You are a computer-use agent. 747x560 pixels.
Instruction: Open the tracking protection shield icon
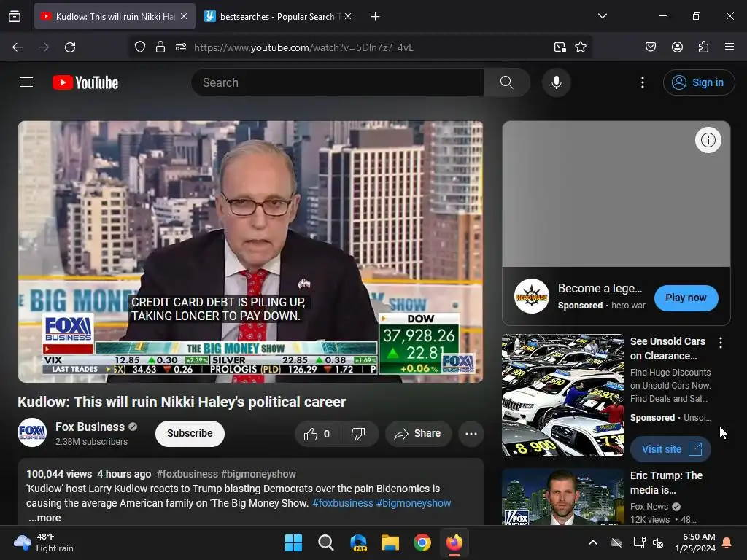[x=139, y=47]
